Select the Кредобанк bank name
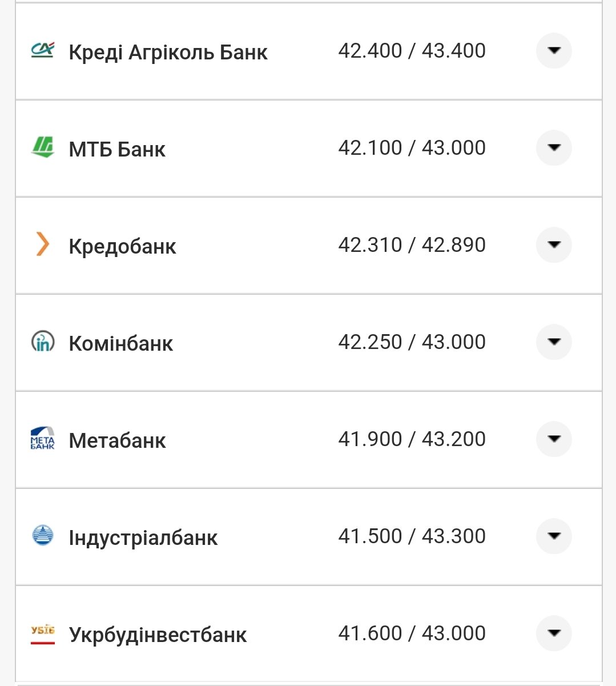This screenshot has width=616, height=686. point(122,247)
